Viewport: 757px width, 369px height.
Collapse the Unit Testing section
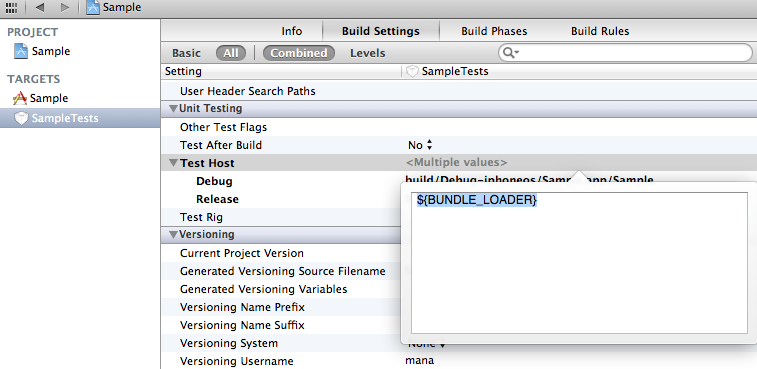click(173, 109)
